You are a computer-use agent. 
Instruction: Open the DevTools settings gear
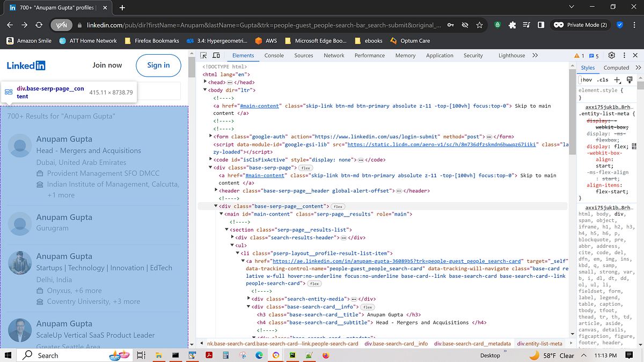[x=611, y=55]
